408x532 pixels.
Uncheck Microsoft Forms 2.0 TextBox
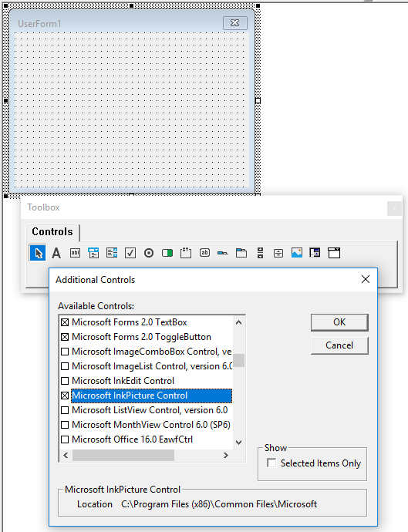pyautogui.click(x=65, y=322)
